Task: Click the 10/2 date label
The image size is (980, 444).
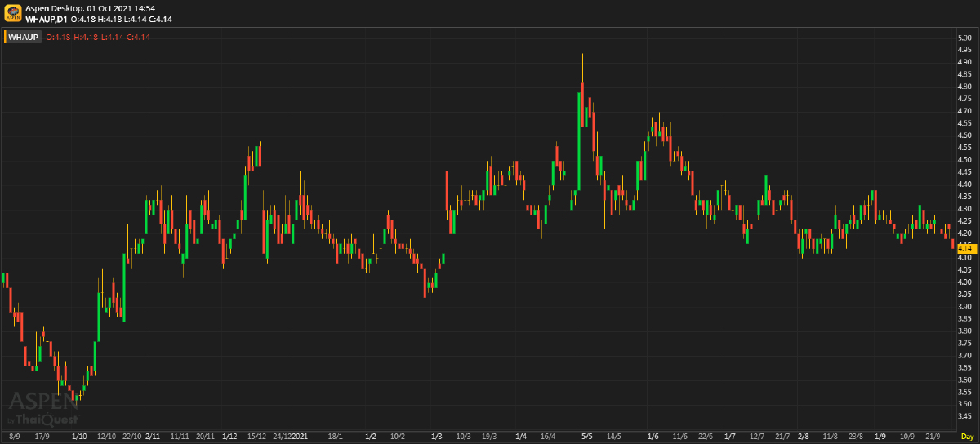Action: click(398, 437)
